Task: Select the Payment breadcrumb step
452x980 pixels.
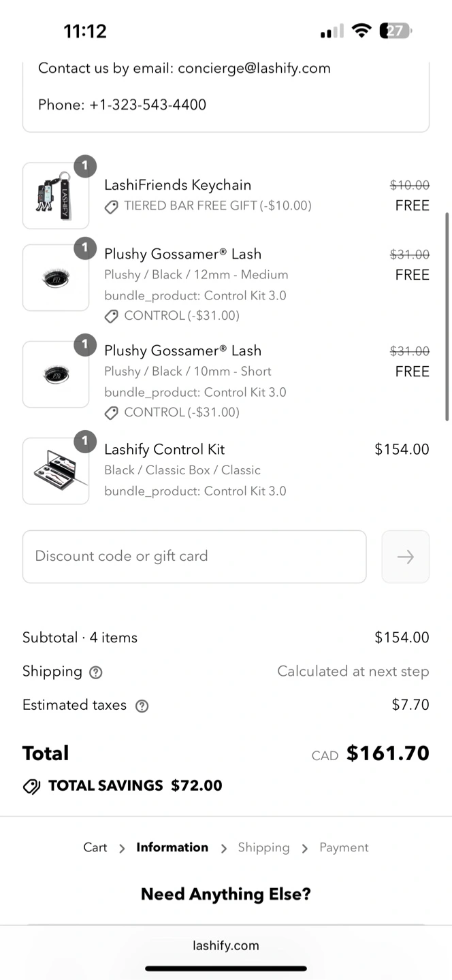Action: (x=344, y=847)
